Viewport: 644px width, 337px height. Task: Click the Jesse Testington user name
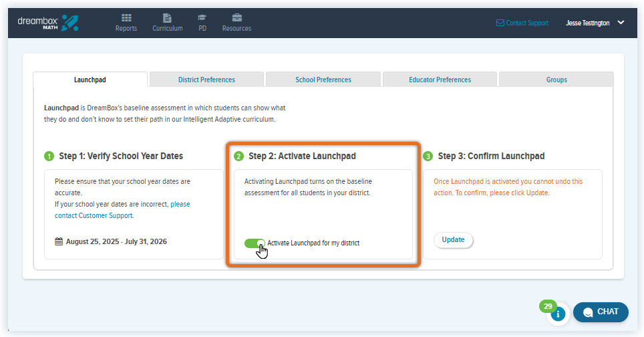(x=588, y=23)
